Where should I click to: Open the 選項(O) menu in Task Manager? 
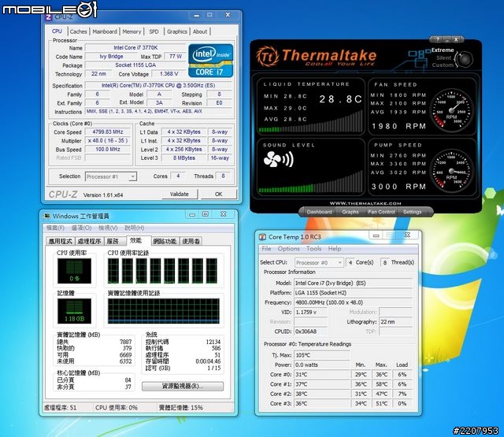[x=81, y=228]
